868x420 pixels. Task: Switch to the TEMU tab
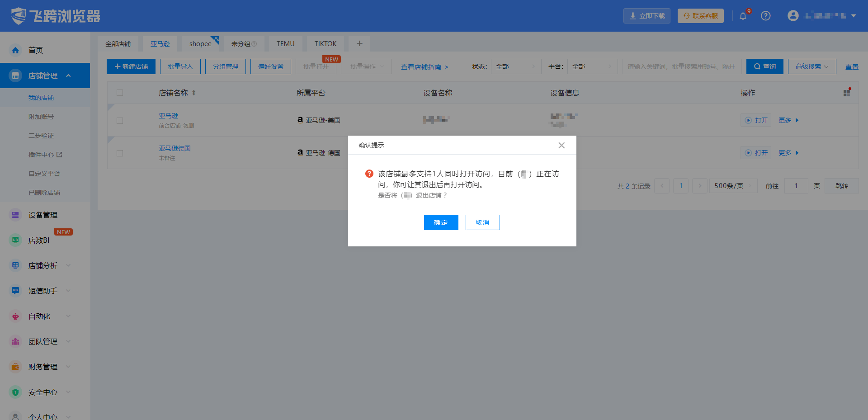(286, 44)
